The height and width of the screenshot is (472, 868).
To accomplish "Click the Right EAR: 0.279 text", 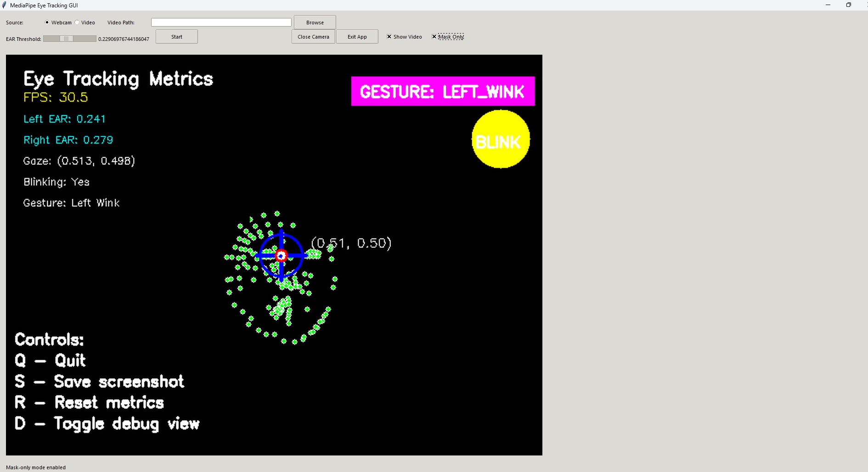I will [68, 140].
